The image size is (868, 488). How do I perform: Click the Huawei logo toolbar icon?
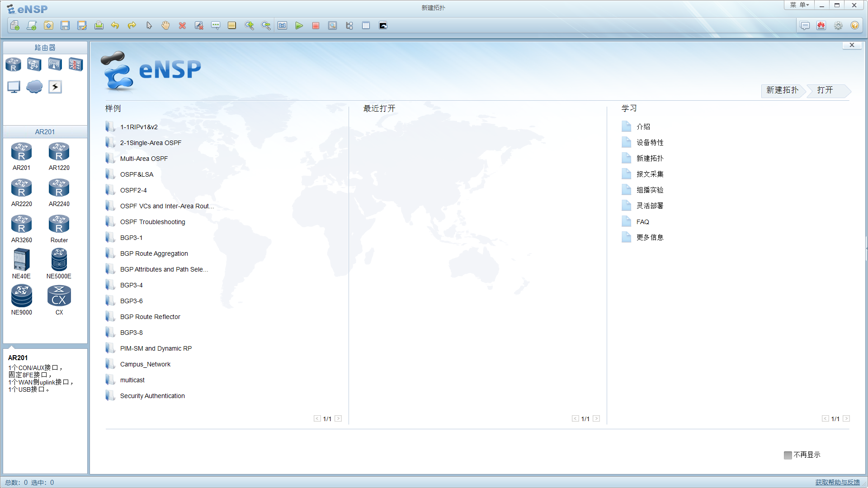(821, 26)
